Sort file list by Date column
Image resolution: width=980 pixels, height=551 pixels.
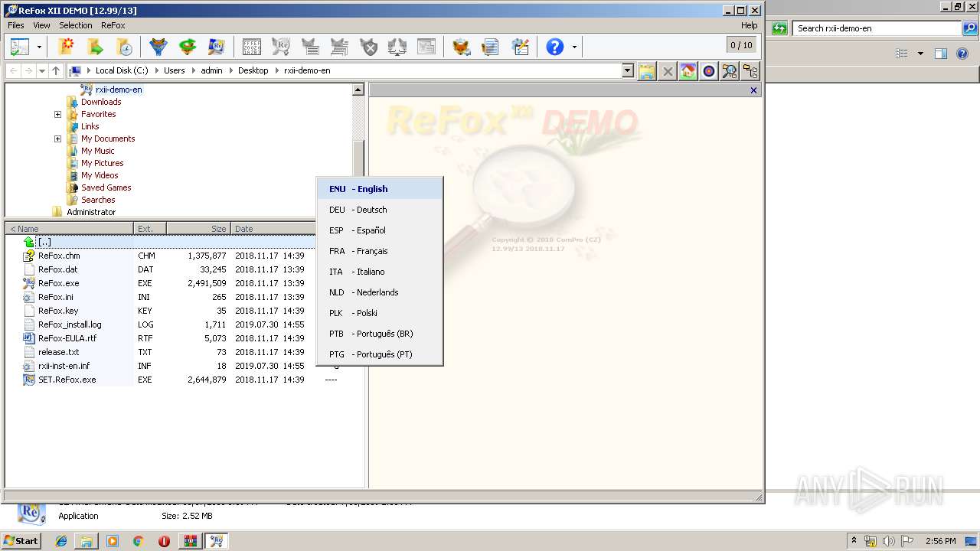tap(273, 229)
